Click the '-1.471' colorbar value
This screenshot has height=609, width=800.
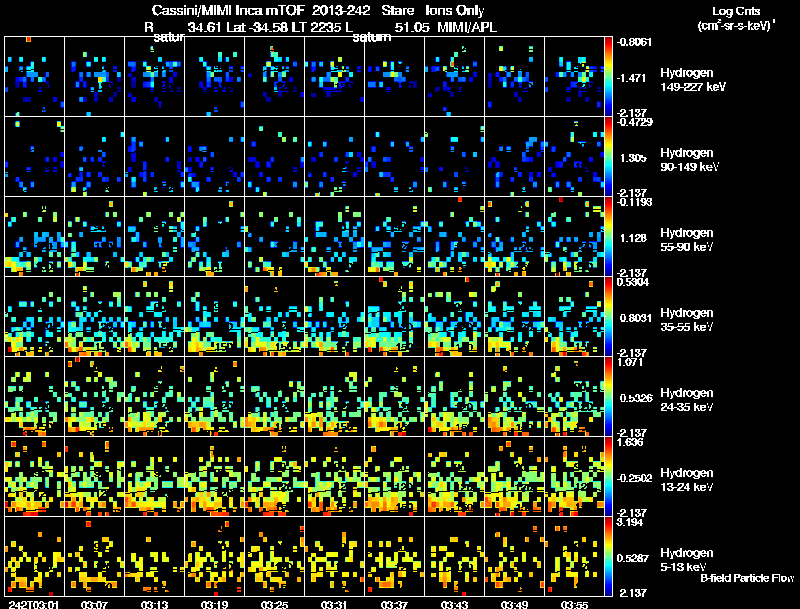(x=632, y=78)
